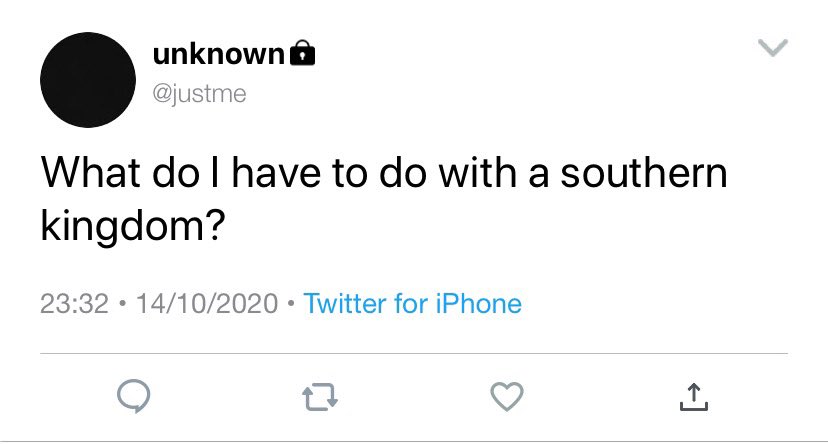
Task: Click the padlock icon next to unknown
Action: tap(303, 53)
